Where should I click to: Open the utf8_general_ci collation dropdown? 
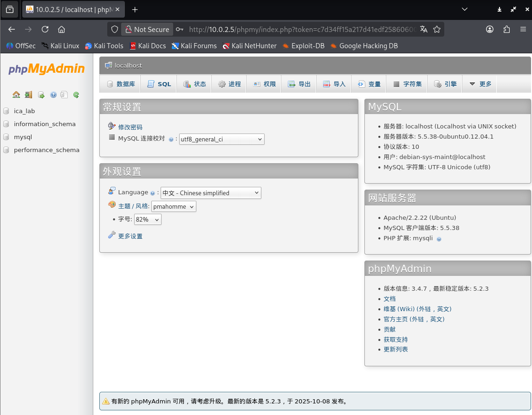click(x=221, y=139)
